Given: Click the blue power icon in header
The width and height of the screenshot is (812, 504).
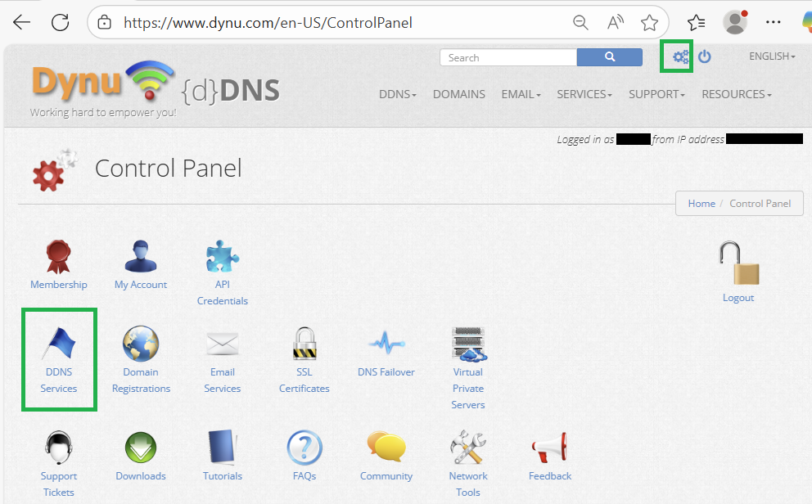Looking at the screenshot, I should tap(705, 56).
